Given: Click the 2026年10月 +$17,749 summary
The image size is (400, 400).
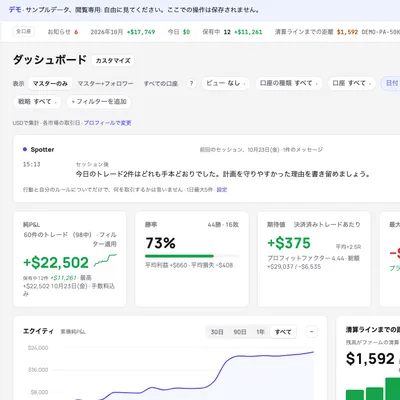Looking at the screenshot, I should pos(123,32).
